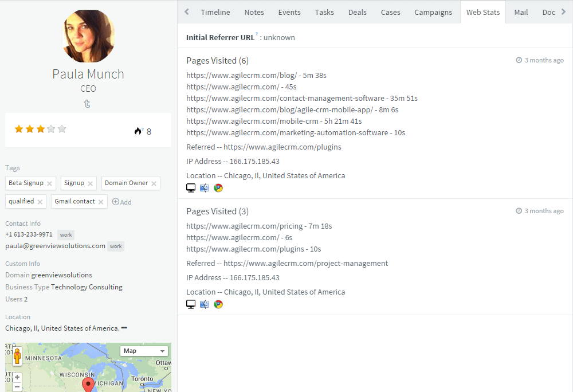Click Mac OS icon in second visit
Screen dimensions: 573x392
pos(205,304)
